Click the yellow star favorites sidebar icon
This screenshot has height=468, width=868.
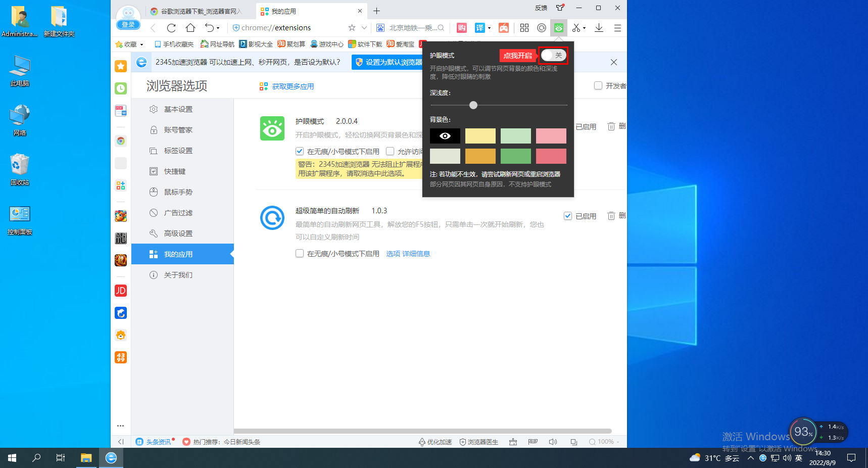pos(121,66)
